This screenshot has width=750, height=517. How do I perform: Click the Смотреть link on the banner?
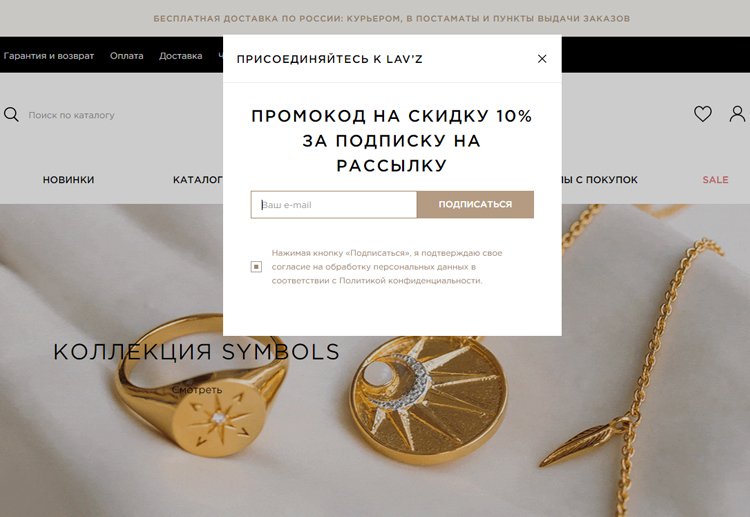pos(197,390)
